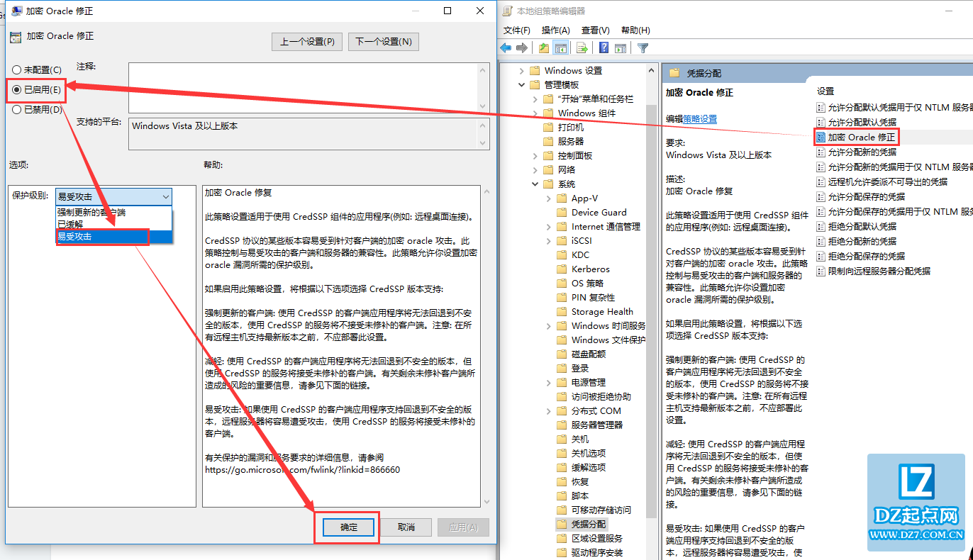Select the OS 策略 tree item
973x560 pixels.
[587, 283]
